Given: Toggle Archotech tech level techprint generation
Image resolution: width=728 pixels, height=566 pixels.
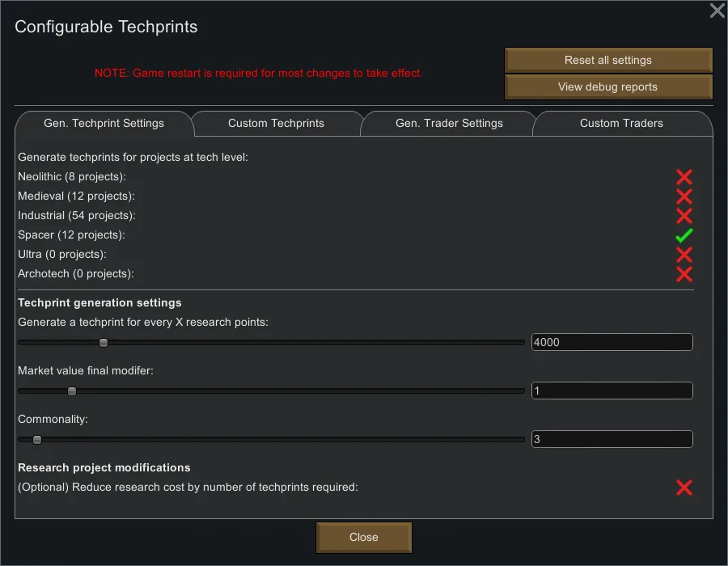Looking at the screenshot, I should (684, 274).
